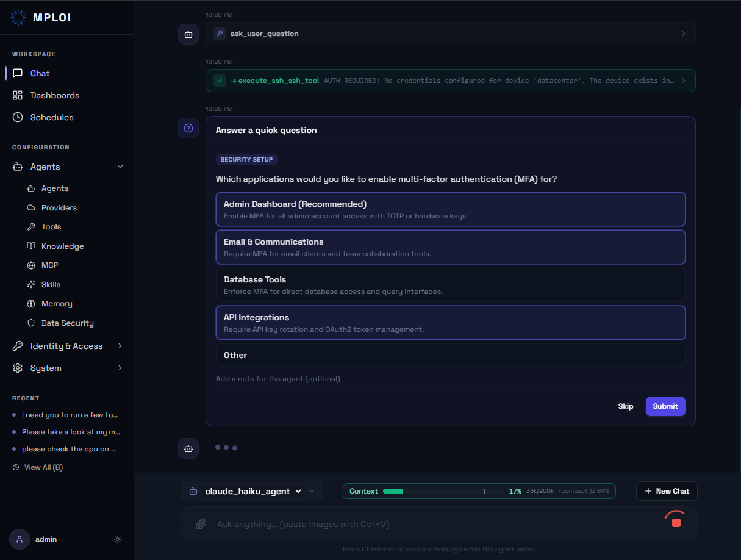
Task: Open the claude_haiku_agent selector dropdown
Action: pyautogui.click(x=253, y=491)
